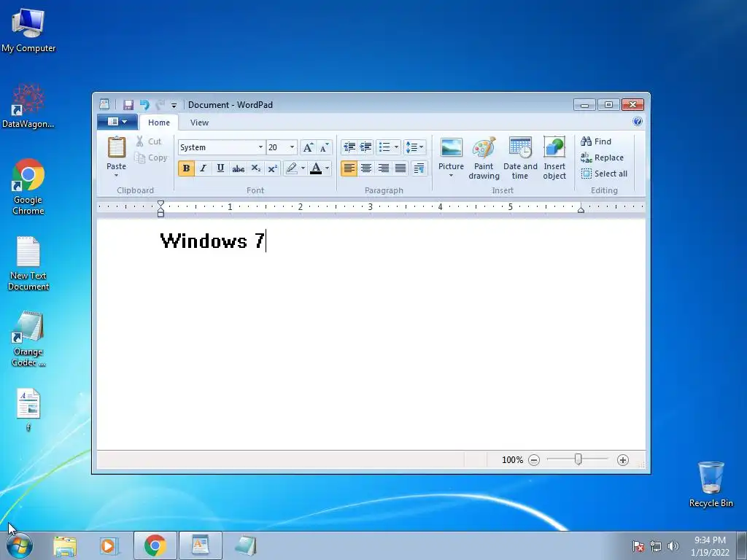
Task: Toggle Underline formatting
Action: (220, 168)
